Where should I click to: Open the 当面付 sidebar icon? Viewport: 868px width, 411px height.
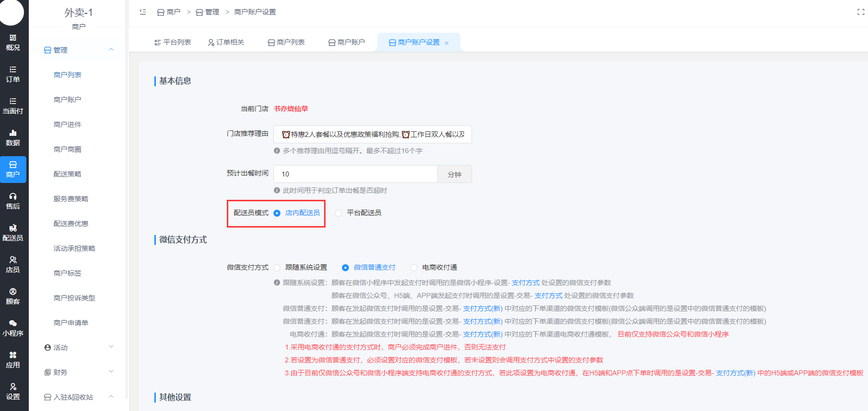[13, 106]
